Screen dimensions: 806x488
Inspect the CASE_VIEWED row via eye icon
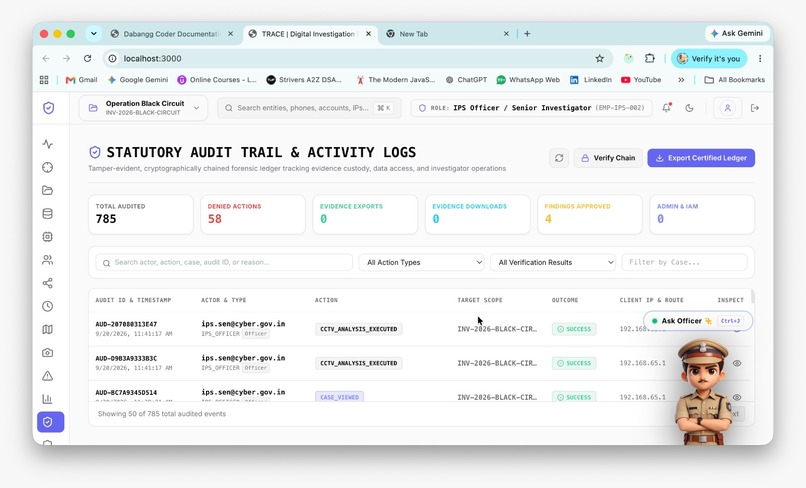click(737, 397)
